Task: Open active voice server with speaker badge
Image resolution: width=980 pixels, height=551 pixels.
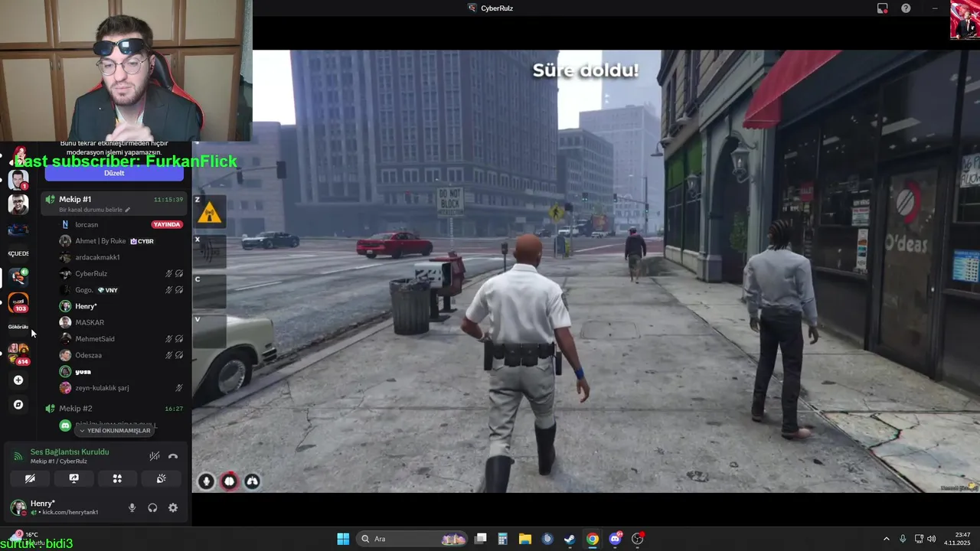Action: 18,276
